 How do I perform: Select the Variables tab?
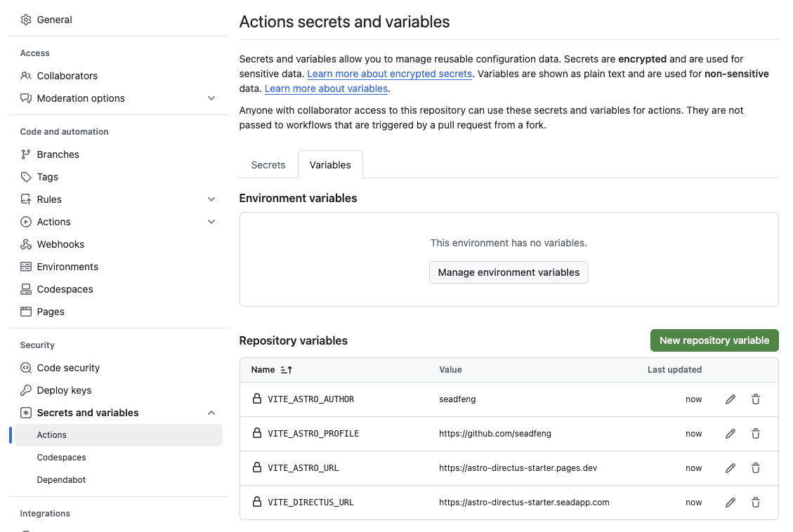pyautogui.click(x=330, y=165)
